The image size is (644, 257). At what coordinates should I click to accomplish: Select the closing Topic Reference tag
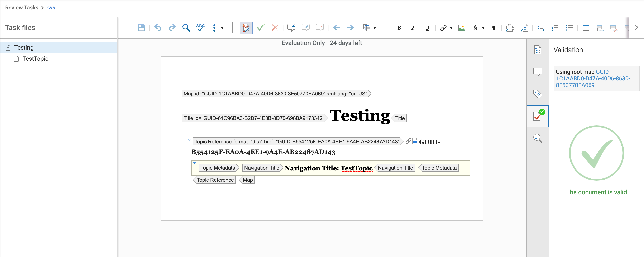tap(214, 180)
